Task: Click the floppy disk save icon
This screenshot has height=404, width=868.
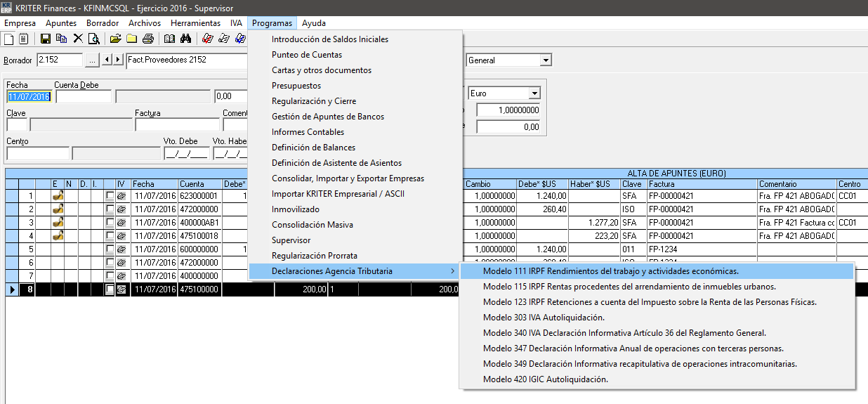Action: click(46, 39)
